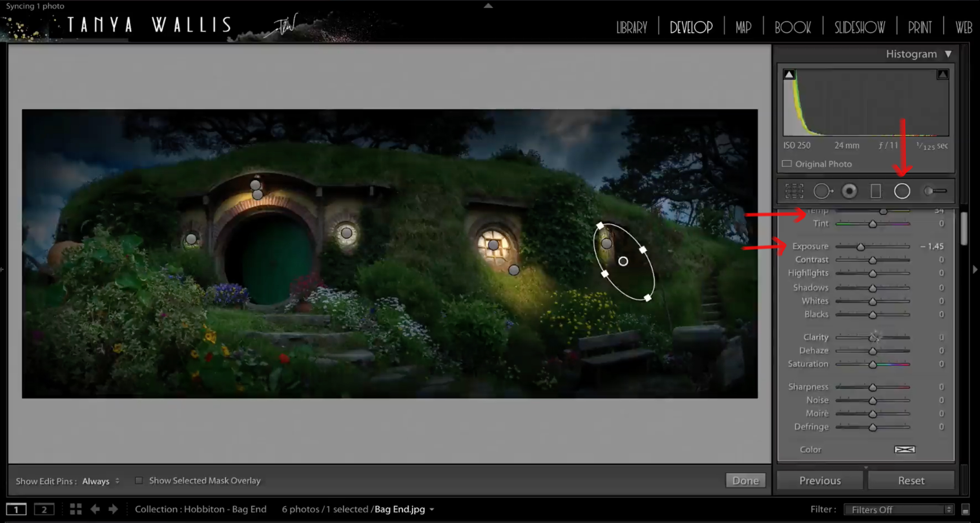This screenshot has height=523, width=980.
Task: Check the Original Photo box
Action: coord(787,164)
